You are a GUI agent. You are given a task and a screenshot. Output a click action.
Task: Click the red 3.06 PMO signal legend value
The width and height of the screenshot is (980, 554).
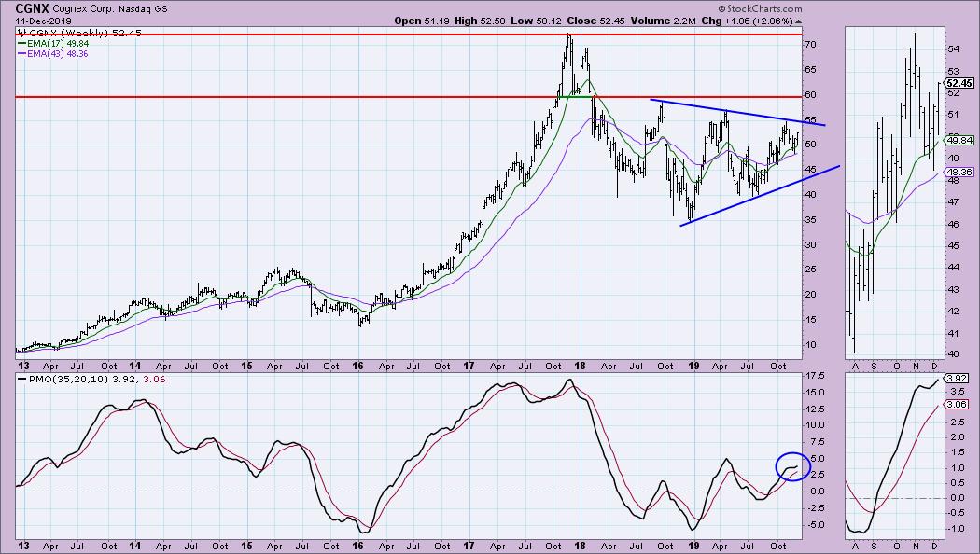coord(154,379)
